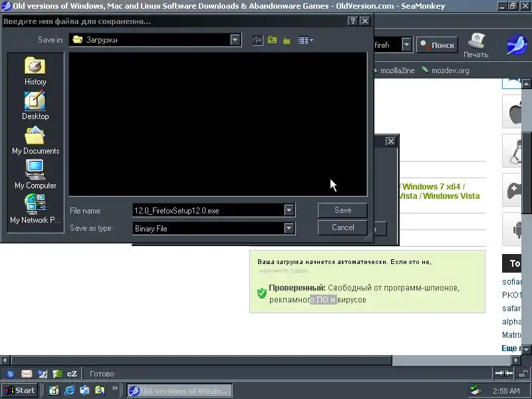Launch Internet Explorer from Quick Launch

[70, 390]
